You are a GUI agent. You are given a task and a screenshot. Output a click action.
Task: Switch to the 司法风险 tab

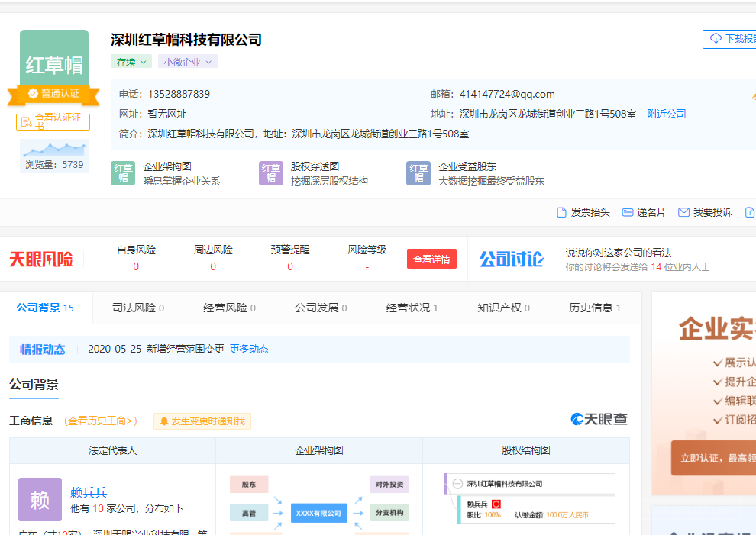click(138, 308)
